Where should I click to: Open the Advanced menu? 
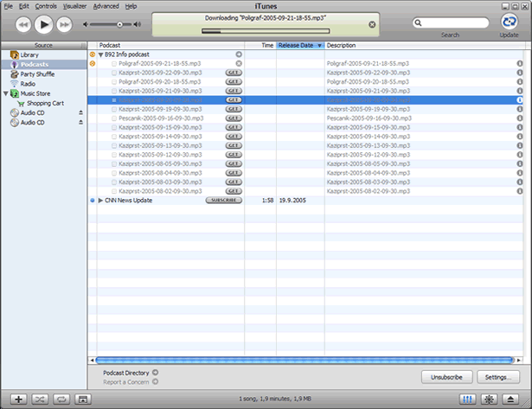[106, 6]
